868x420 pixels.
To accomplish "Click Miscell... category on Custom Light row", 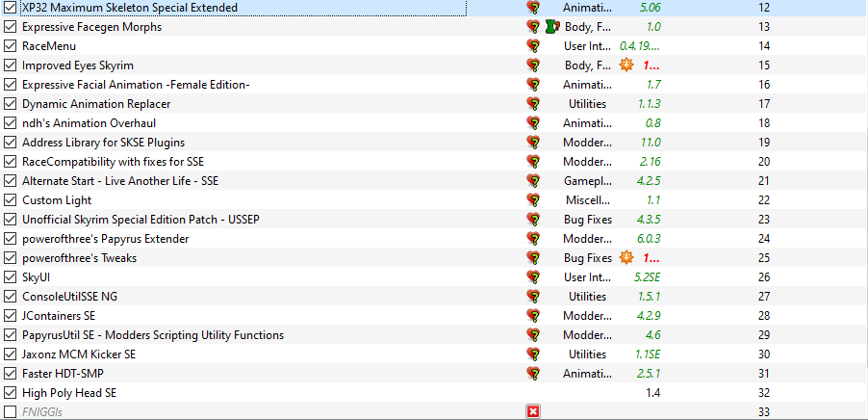I will 588,200.
